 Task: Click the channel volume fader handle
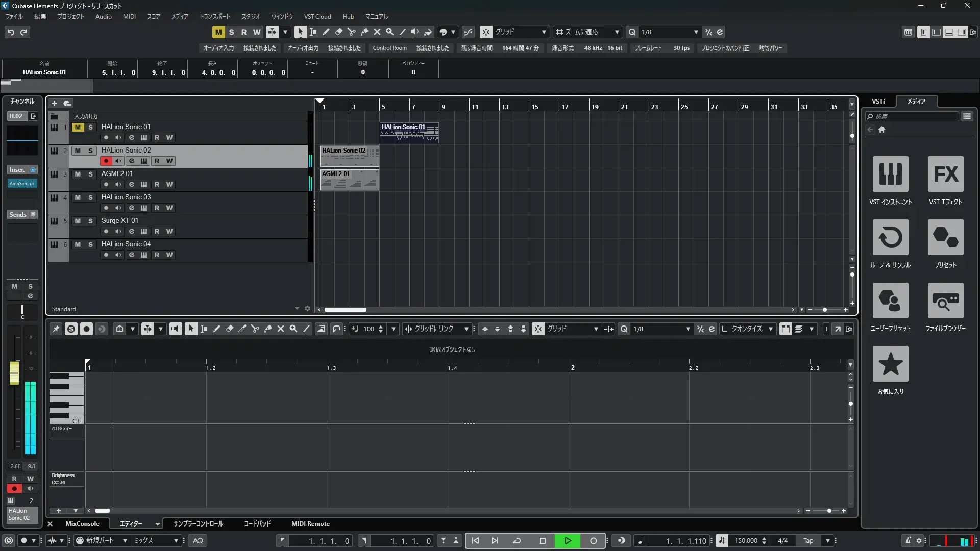point(14,372)
